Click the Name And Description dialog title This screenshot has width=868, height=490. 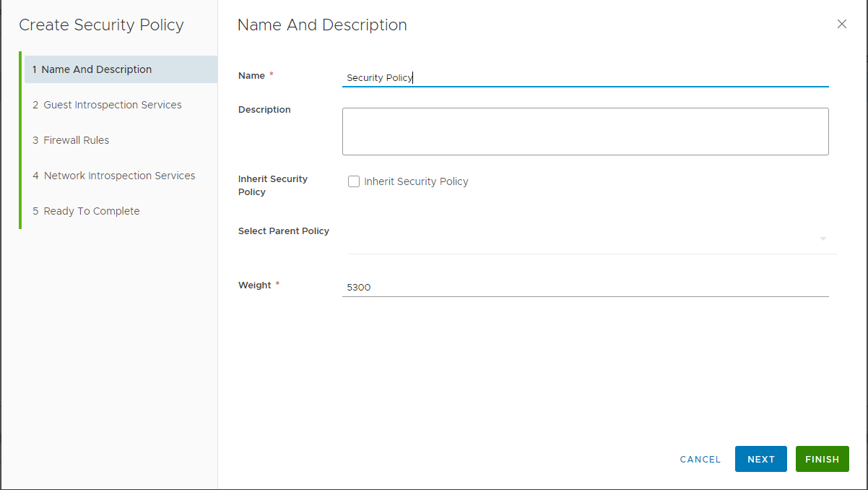[322, 25]
